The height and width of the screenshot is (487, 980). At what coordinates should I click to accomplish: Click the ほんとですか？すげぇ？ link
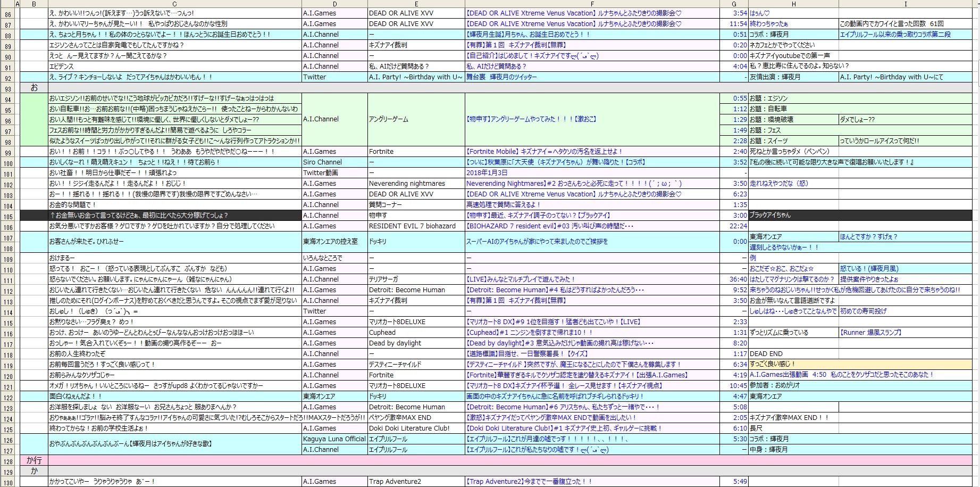[x=869, y=237]
